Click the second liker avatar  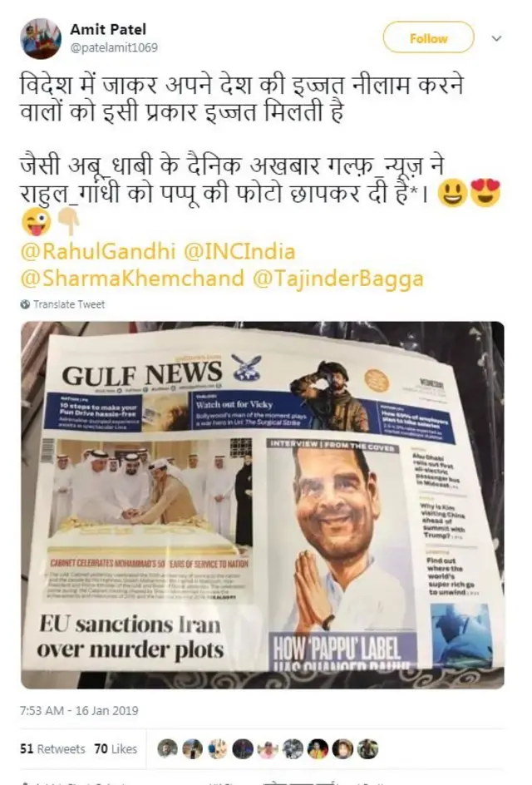(193, 749)
